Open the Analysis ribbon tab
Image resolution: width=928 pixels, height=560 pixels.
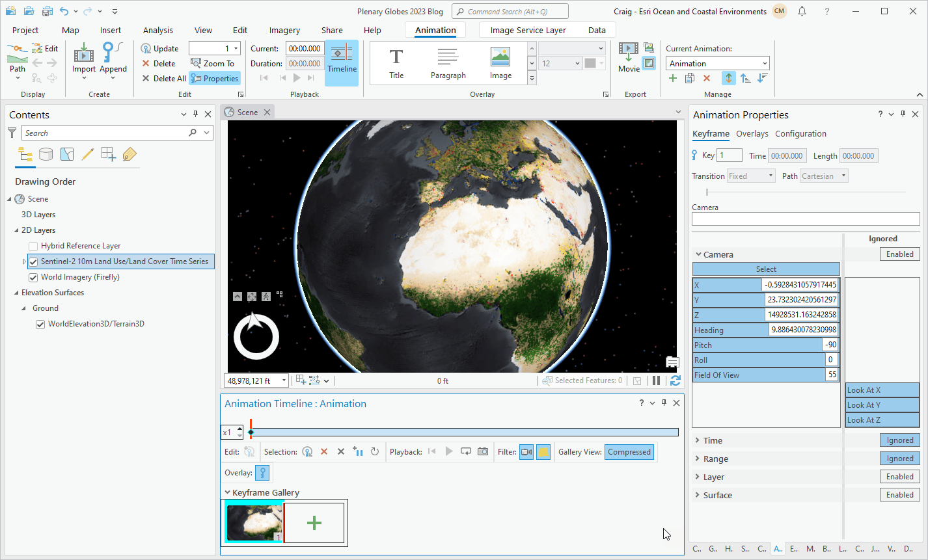click(x=158, y=30)
